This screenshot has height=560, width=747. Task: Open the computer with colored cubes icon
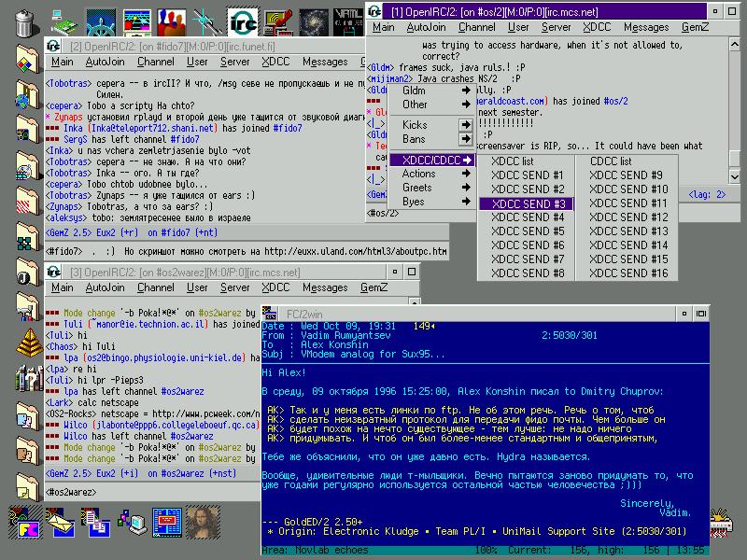[x=132, y=523]
